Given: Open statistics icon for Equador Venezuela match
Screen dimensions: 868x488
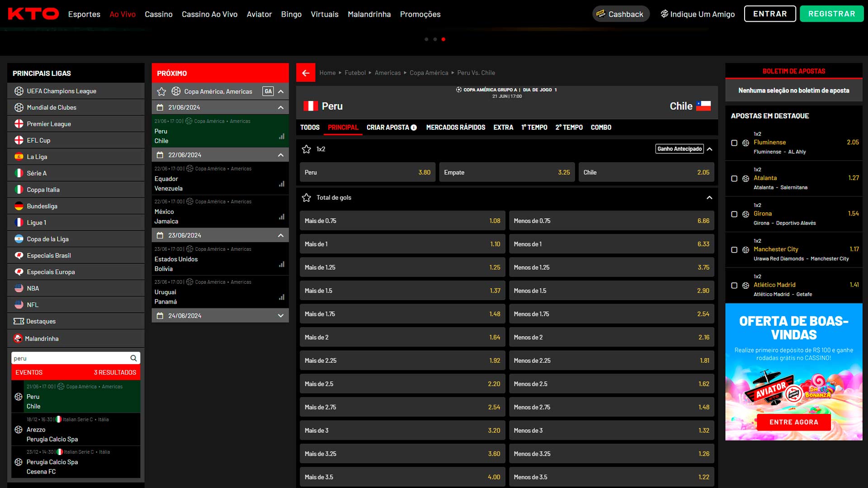Looking at the screenshot, I should pyautogui.click(x=282, y=184).
